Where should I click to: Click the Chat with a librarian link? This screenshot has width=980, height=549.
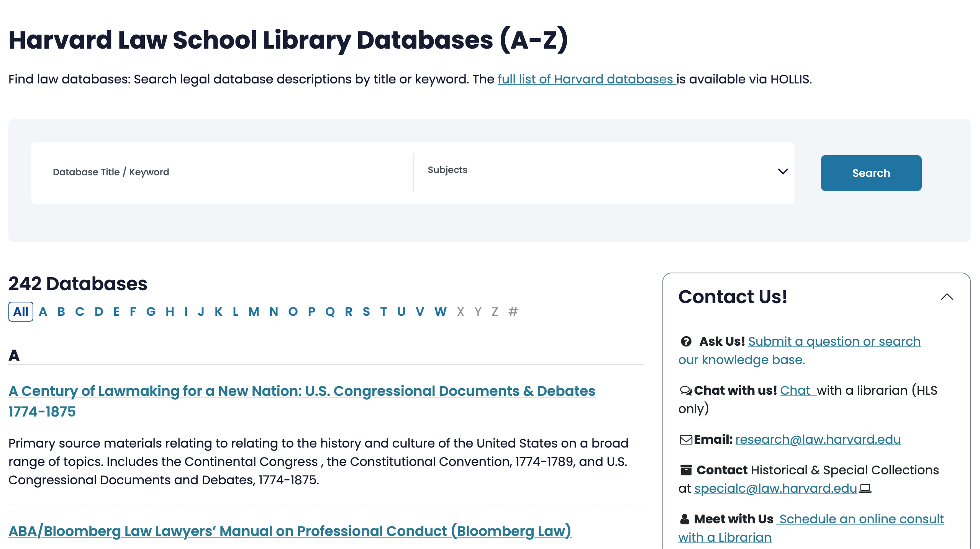pyautogui.click(x=798, y=391)
